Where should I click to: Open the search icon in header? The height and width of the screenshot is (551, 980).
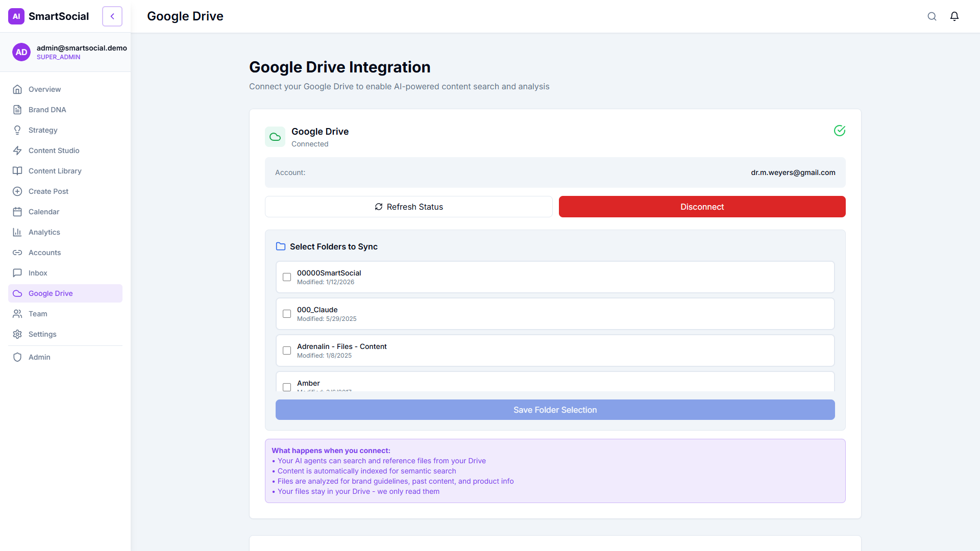click(932, 16)
